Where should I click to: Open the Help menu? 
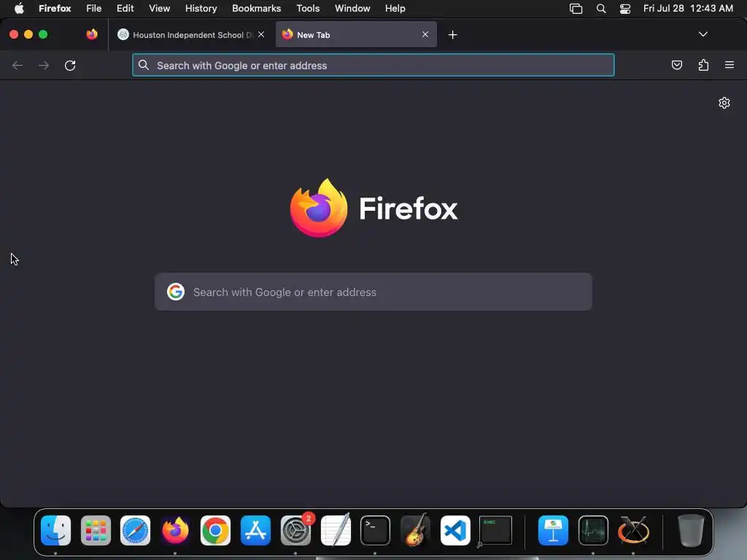click(x=395, y=9)
